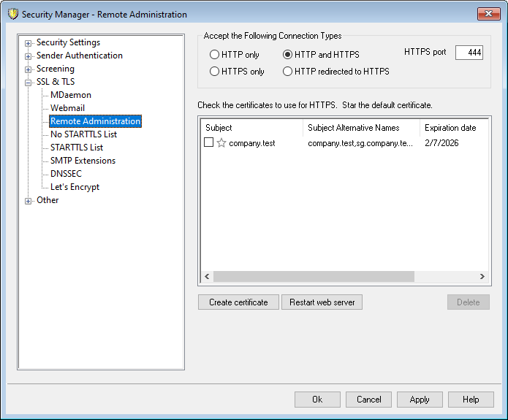Collapse the SSL & TLS tree node
508x420 pixels.
[x=29, y=83]
